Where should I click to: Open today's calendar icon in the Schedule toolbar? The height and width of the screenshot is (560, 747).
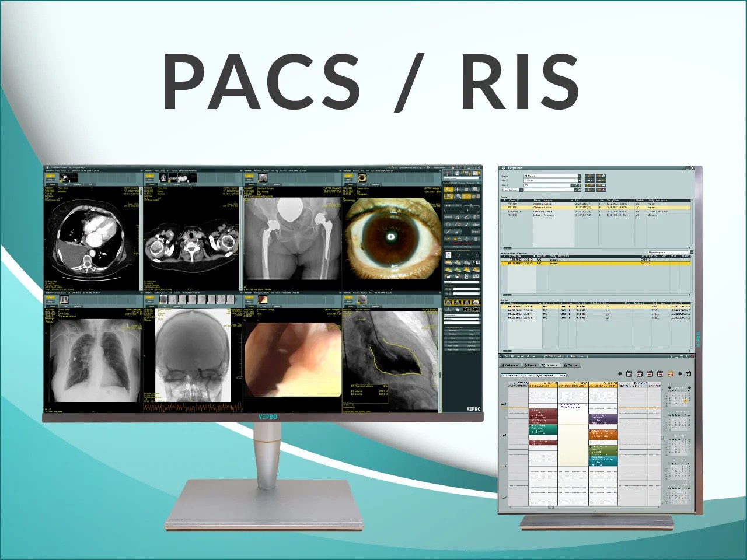[671, 373]
